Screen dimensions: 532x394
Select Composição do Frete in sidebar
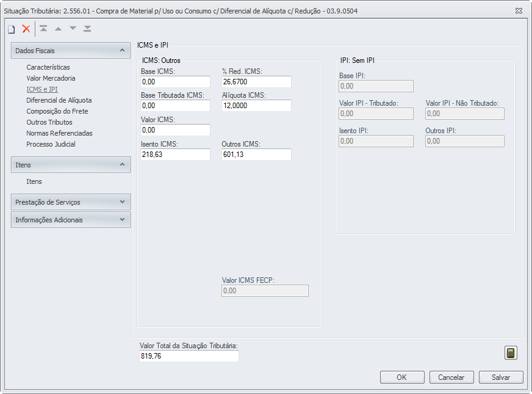point(57,111)
